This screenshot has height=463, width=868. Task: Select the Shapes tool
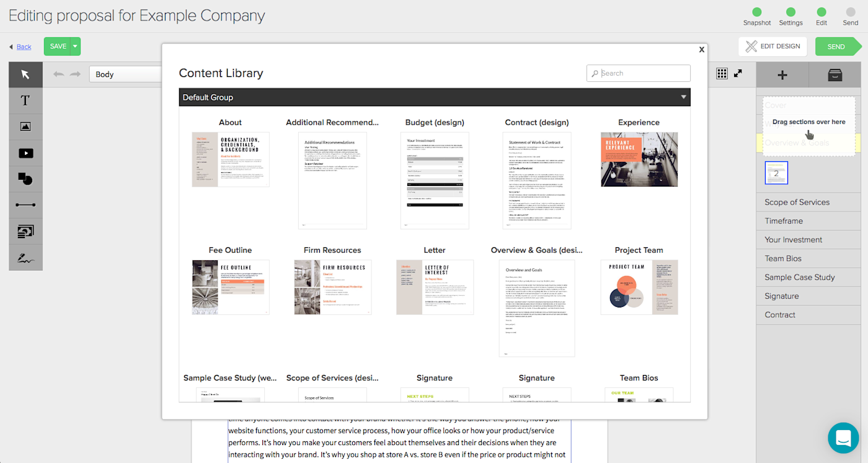click(x=25, y=179)
